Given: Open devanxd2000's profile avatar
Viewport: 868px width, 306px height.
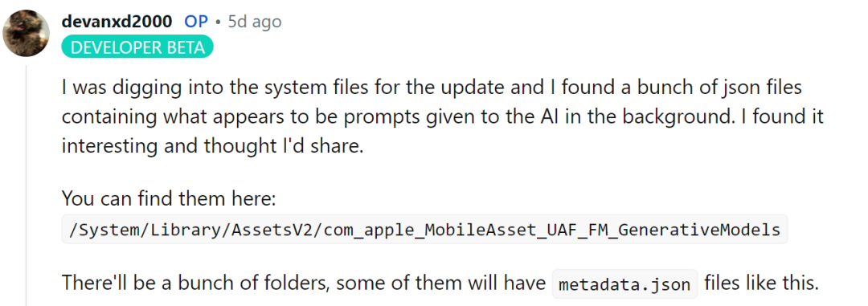Looking at the screenshot, I should (x=26, y=33).
